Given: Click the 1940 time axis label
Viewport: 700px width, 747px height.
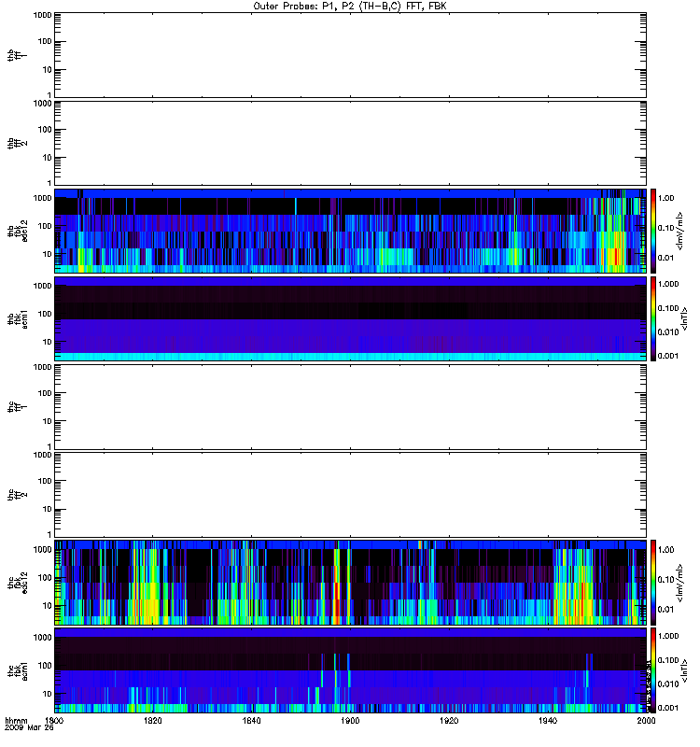Looking at the screenshot, I should [548, 721].
